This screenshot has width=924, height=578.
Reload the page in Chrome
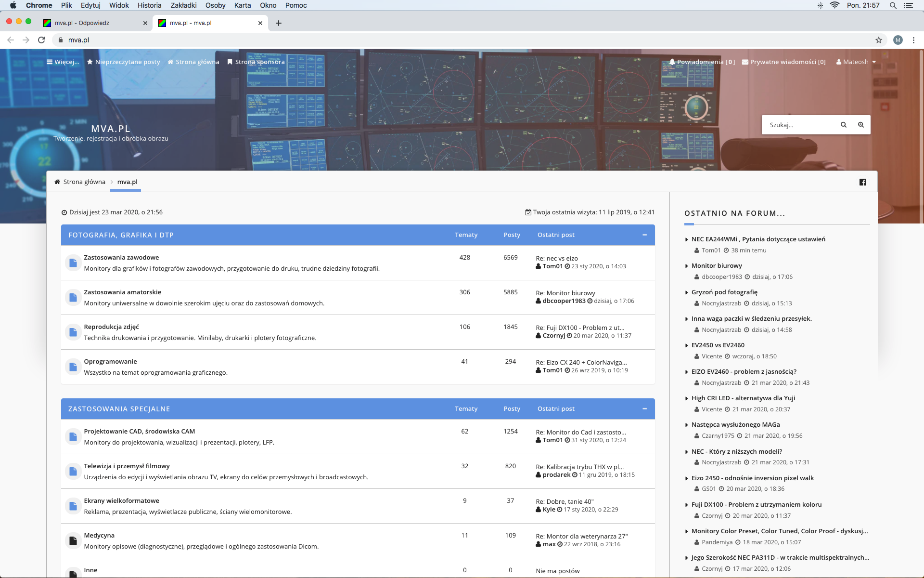tap(41, 40)
